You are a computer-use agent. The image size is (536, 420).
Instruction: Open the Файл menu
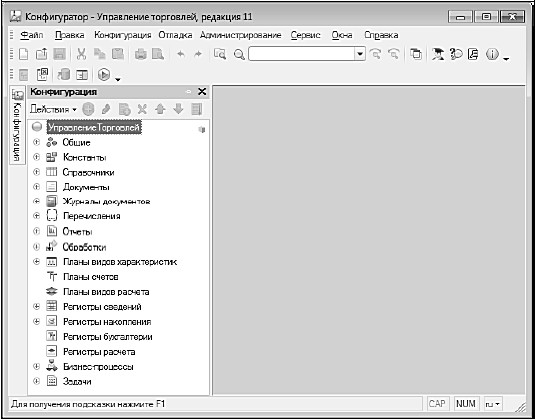[32, 35]
